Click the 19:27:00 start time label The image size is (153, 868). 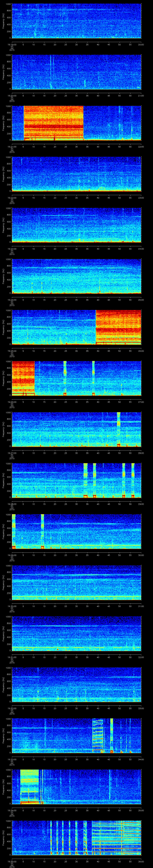(x=12, y=453)
